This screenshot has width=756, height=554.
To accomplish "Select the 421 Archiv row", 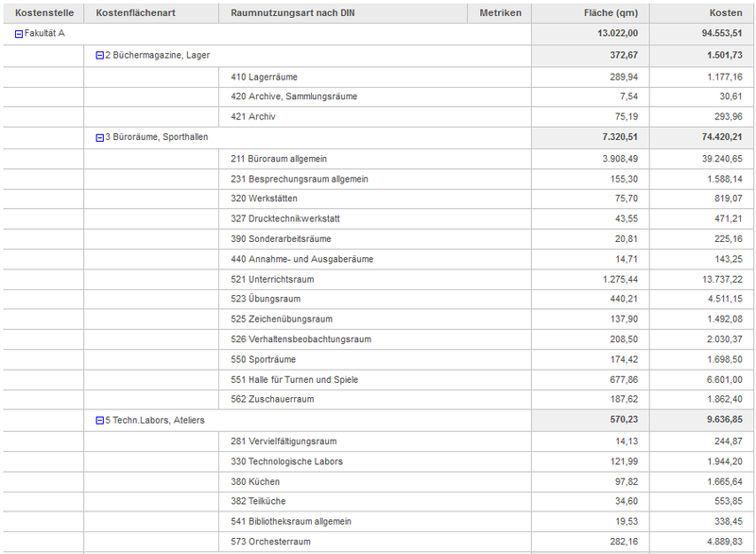I will tap(252, 117).
